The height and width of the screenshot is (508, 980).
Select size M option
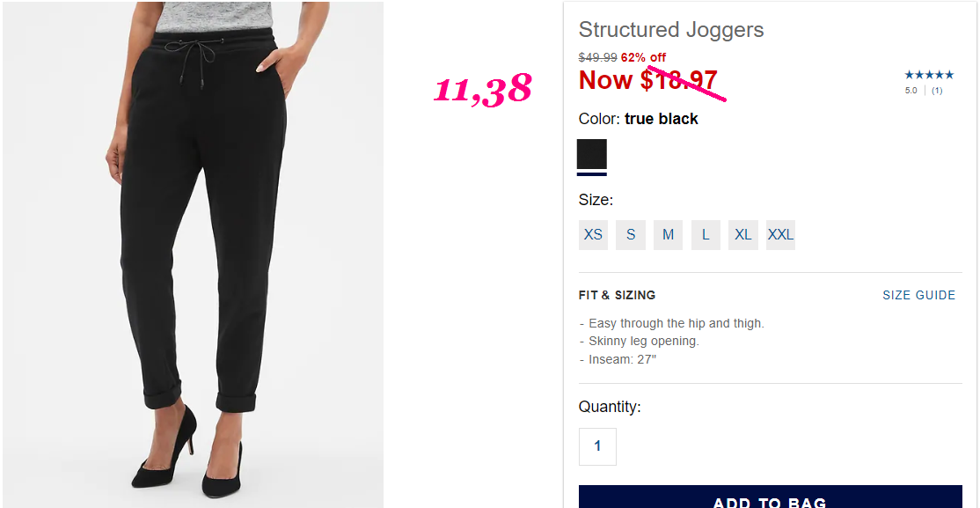[668, 235]
